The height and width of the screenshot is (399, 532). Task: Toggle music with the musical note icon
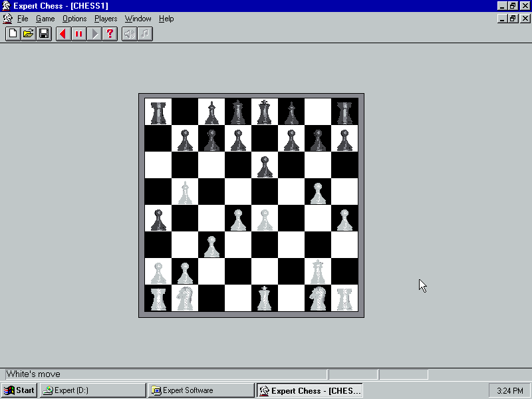coord(145,34)
